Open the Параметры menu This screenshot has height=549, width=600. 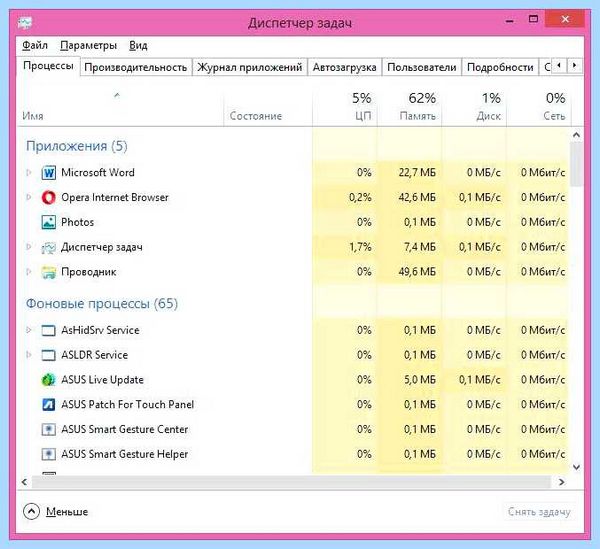88,45
